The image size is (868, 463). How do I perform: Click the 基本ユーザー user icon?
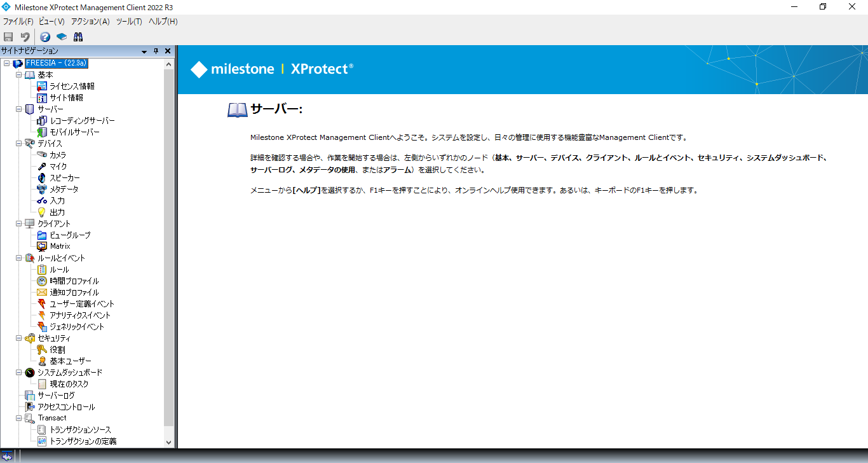pos(42,361)
